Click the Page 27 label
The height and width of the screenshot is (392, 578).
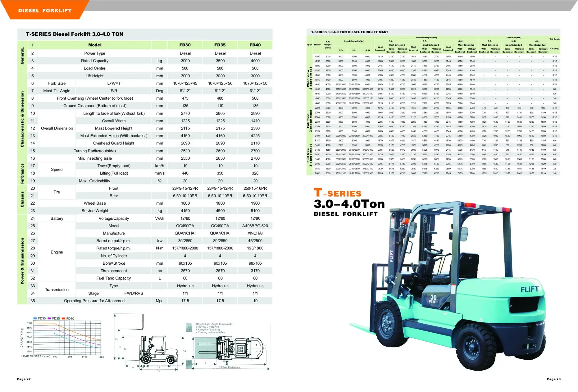click(x=23, y=379)
